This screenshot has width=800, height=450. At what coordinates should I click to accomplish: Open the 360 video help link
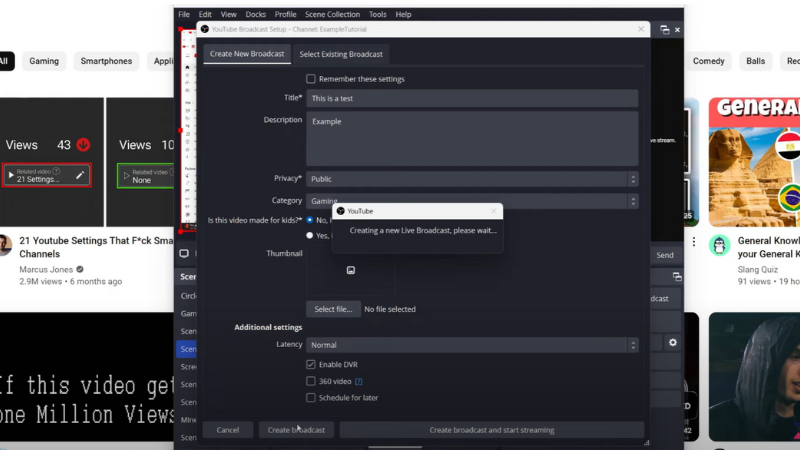point(359,381)
